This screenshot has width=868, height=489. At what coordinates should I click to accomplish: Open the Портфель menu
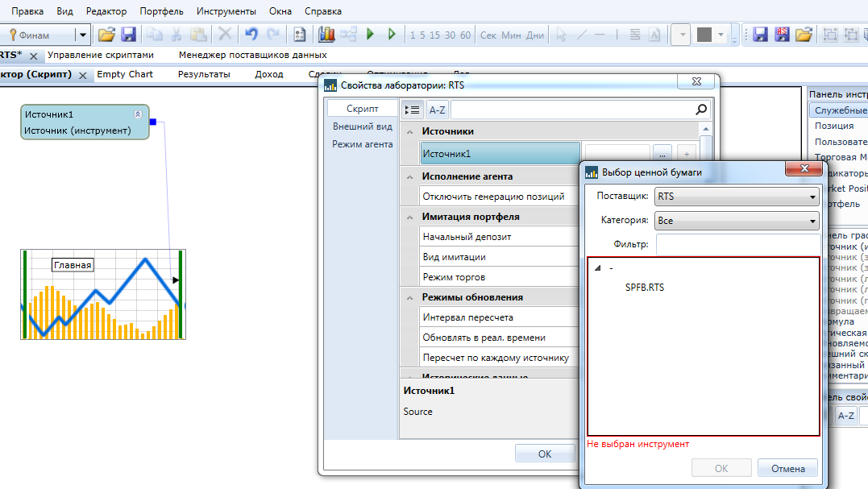point(161,11)
